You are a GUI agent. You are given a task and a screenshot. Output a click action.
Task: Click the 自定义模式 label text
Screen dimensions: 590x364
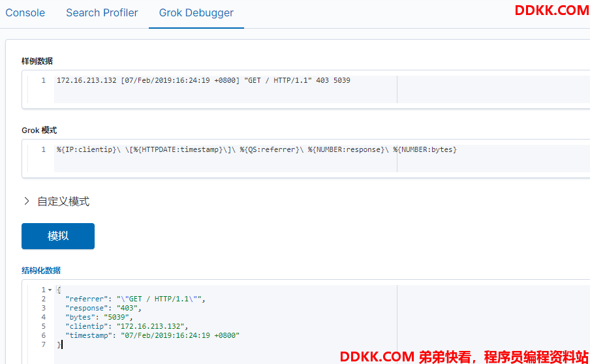[63, 202]
